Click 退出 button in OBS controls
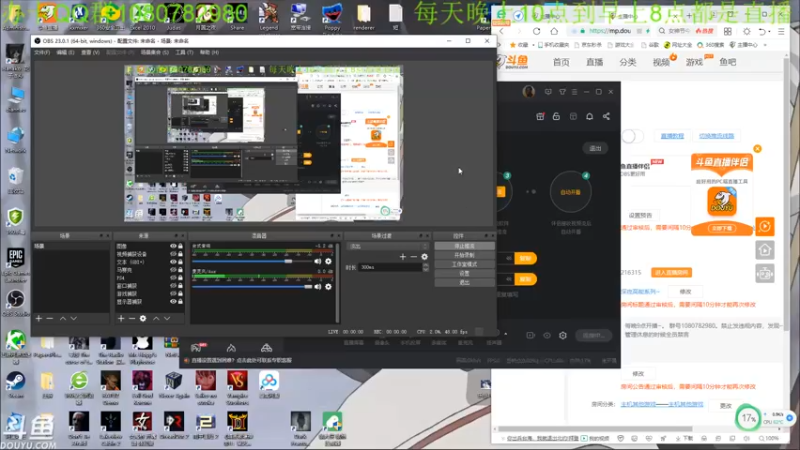Viewport: 800px width, 450px height. pyautogui.click(x=464, y=282)
